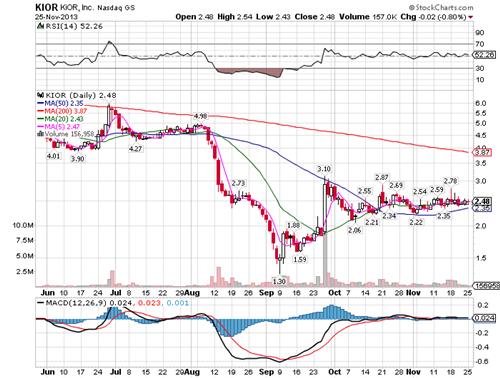Click the 1.30 low annotation near Sep 9
500x378 pixels.
pyautogui.click(x=279, y=281)
